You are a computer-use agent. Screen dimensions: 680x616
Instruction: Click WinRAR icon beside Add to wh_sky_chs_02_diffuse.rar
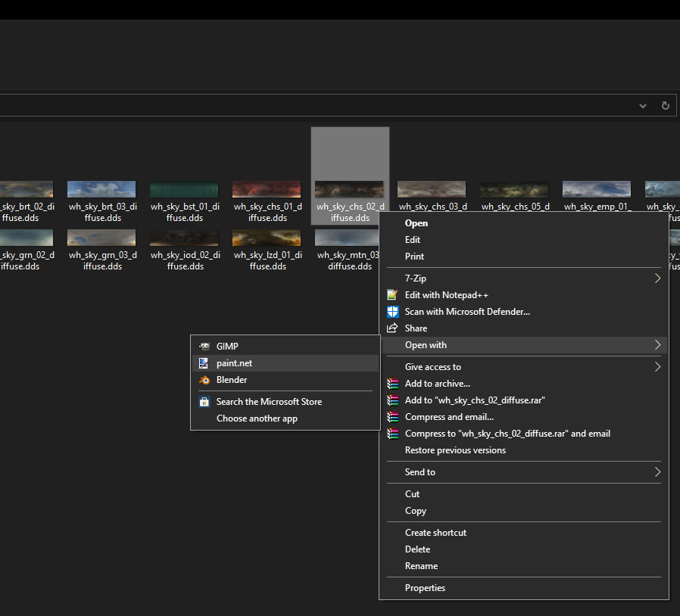(393, 400)
